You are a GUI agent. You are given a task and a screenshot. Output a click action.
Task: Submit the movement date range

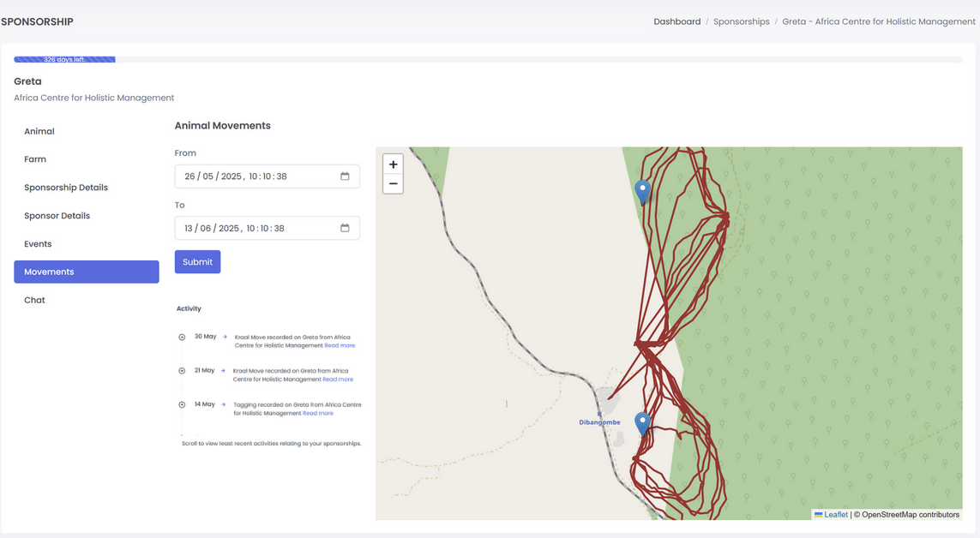(x=197, y=261)
